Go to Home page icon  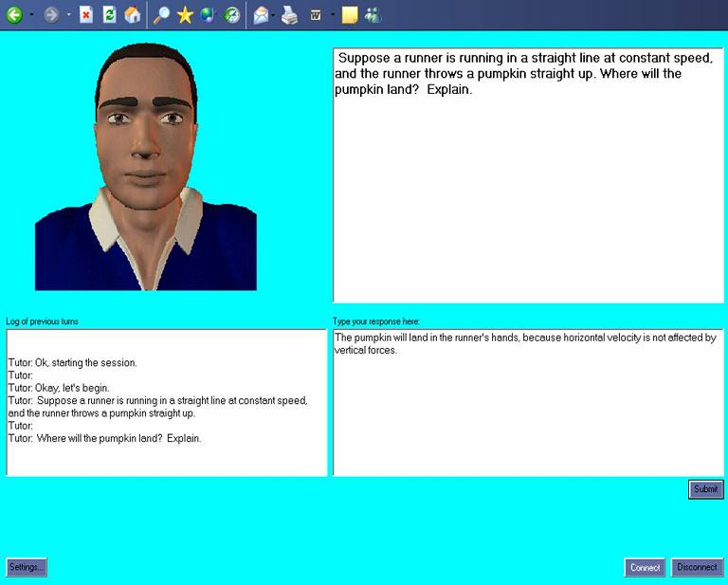(x=133, y=15)
